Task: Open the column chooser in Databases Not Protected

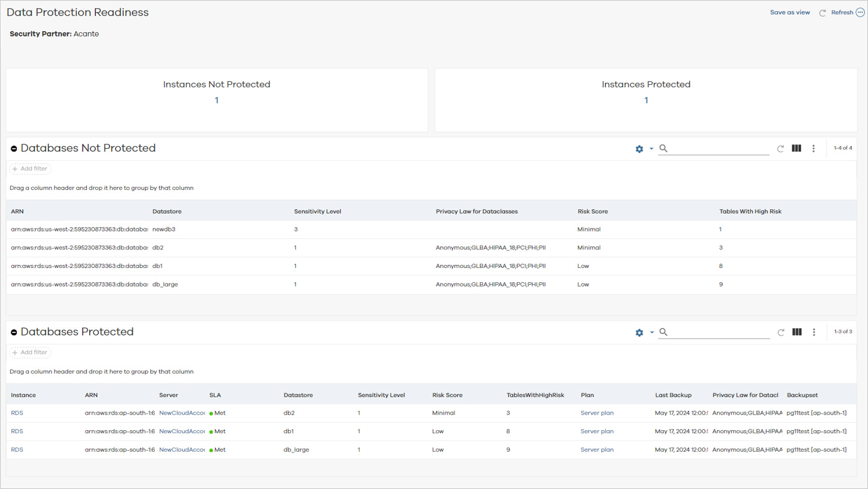Action: click(x=796, y=149)
